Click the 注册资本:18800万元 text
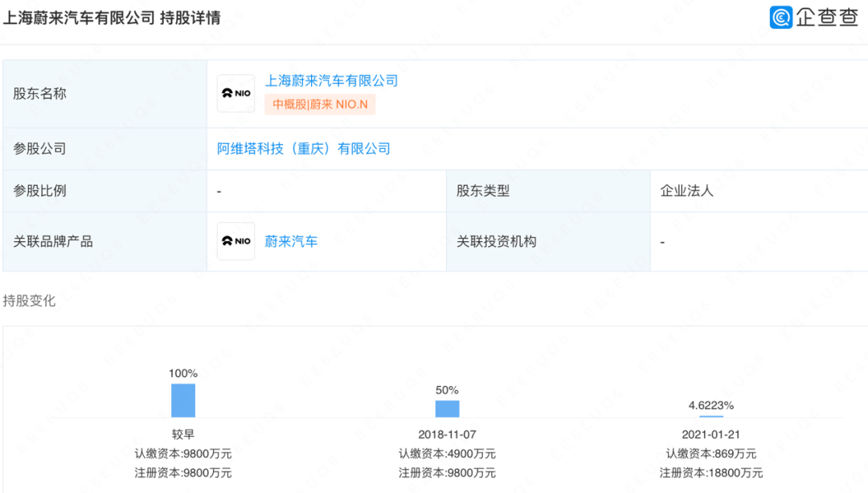 pyautogui.click(x=711, y=473)
